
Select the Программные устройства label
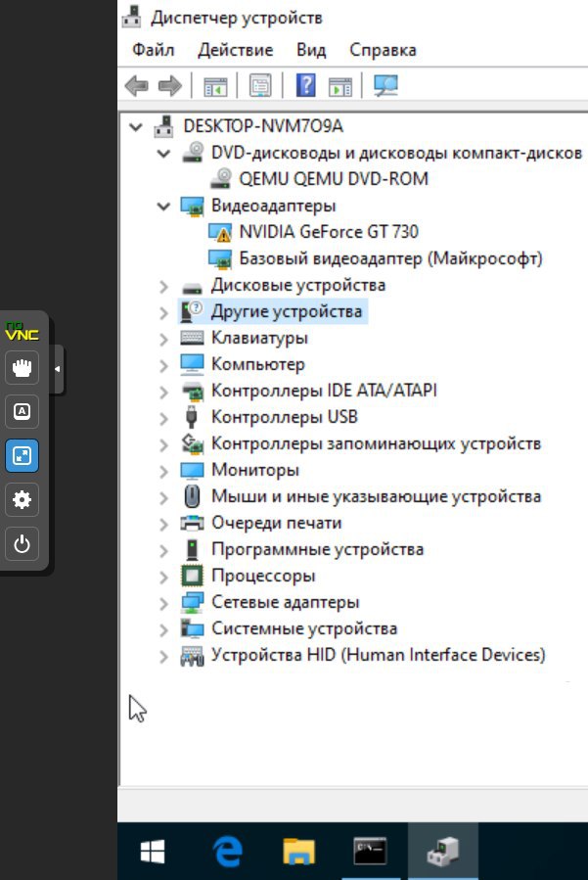pos(318,549)
